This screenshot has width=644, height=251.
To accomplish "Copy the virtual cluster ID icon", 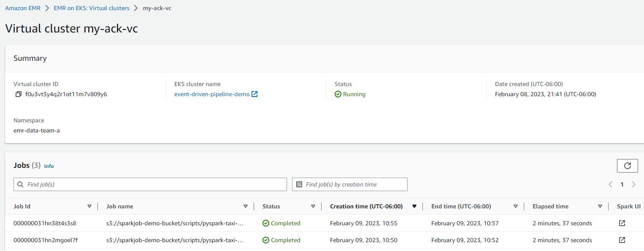I will (18, 94).
